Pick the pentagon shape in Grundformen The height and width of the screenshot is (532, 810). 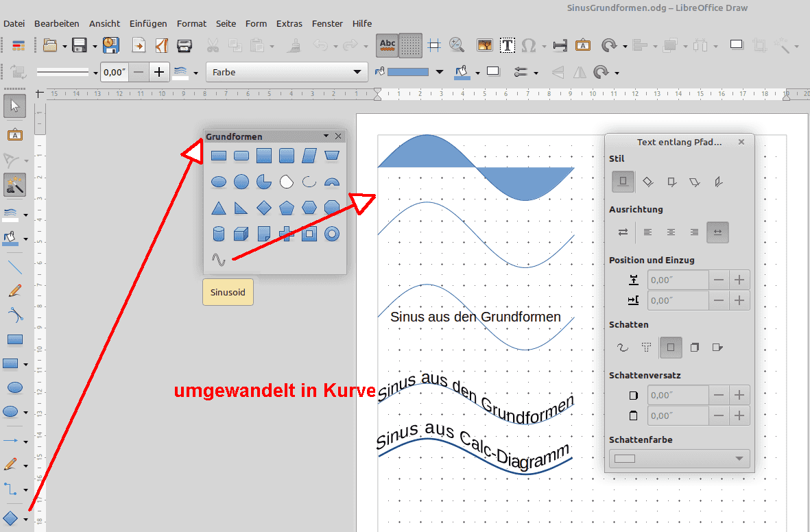pos(287,208)
